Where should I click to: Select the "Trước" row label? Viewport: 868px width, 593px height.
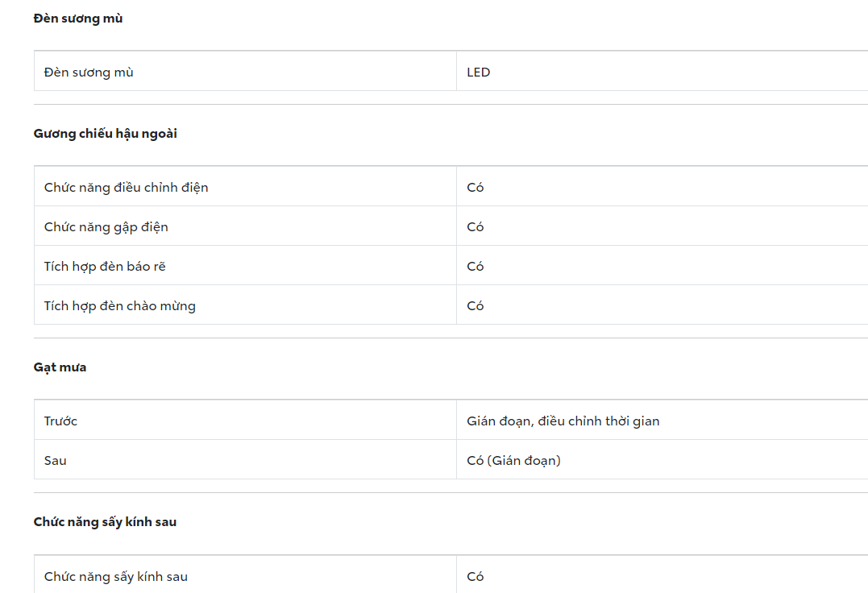61,421
